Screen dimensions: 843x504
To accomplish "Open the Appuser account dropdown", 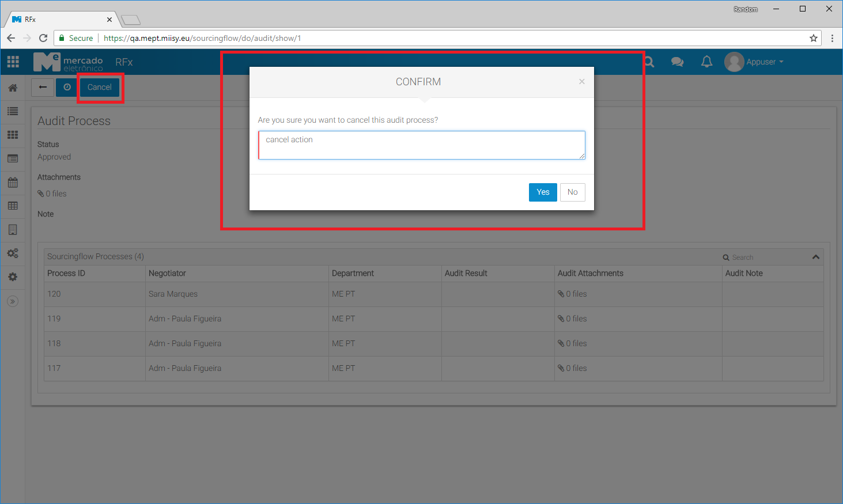I will (x=755, y=62).
